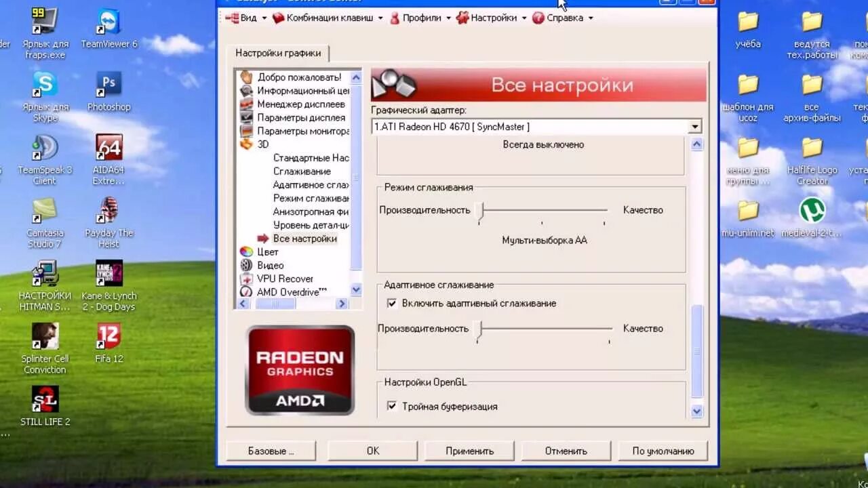Select Параметры дисплея tree item

click(301, 118)
